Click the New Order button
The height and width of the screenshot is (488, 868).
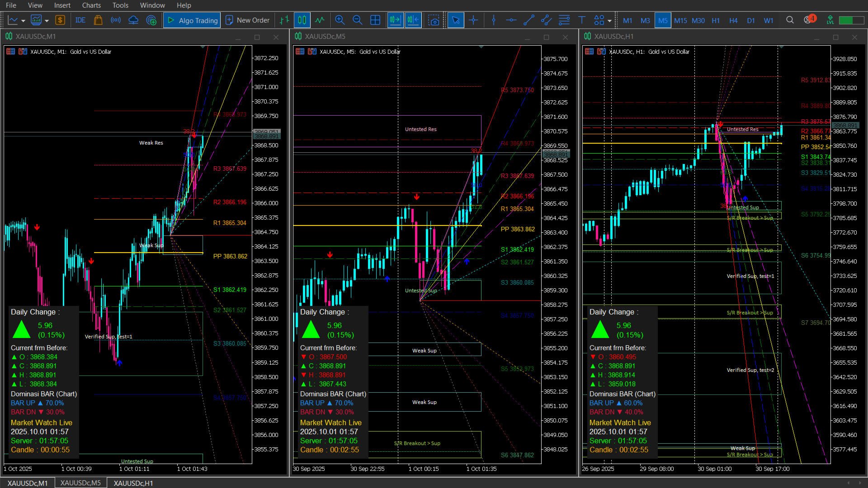(x=247, y=20)
